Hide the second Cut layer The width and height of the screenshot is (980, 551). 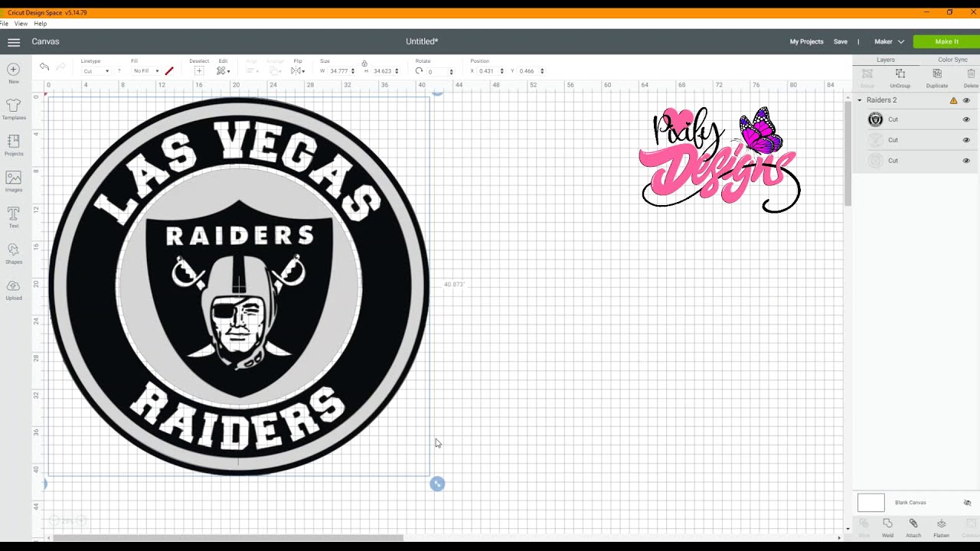click(966, 140)
